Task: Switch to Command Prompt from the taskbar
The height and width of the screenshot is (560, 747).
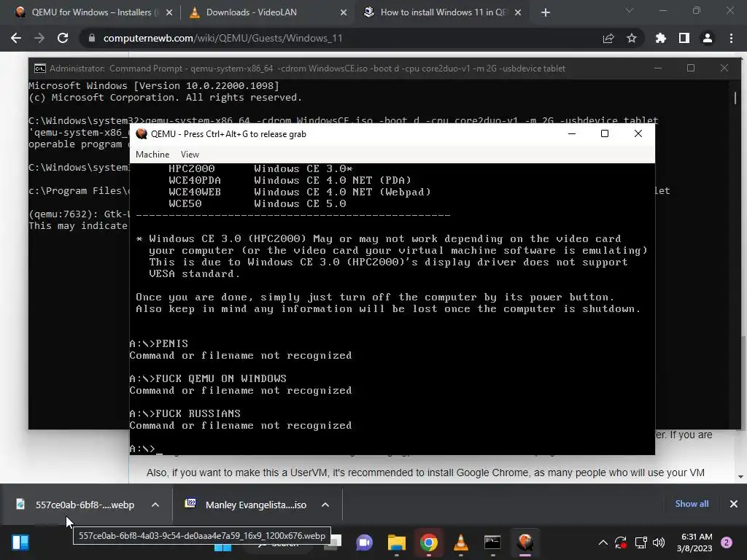Action: point(492,542)
